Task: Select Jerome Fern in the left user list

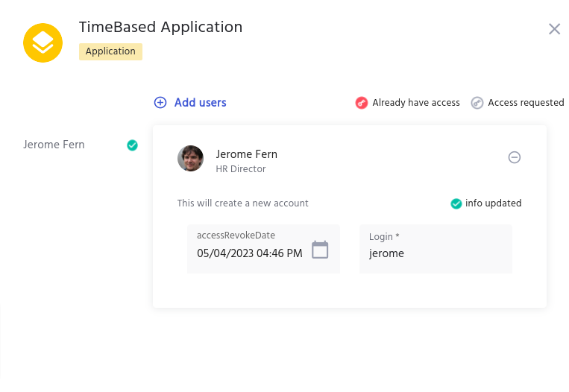Action: (54, 145)
